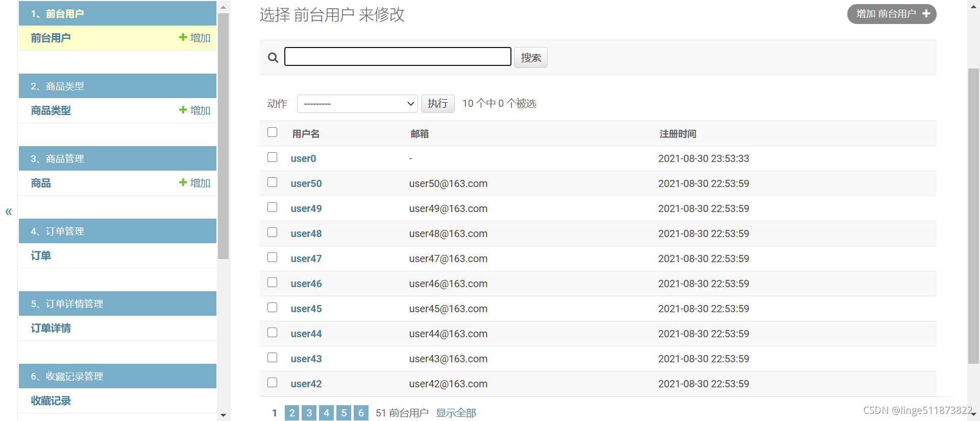The height and width of the screenshot is (421, 980).
Task: Open the 动作 action dropdown
Action: point(357,104)
